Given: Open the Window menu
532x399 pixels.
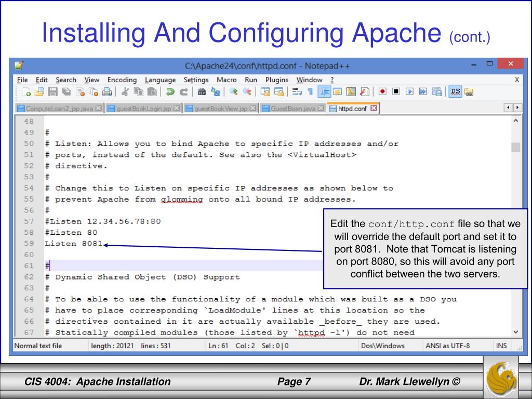Looking at the screenshot, I should click(x=309, y=79).
